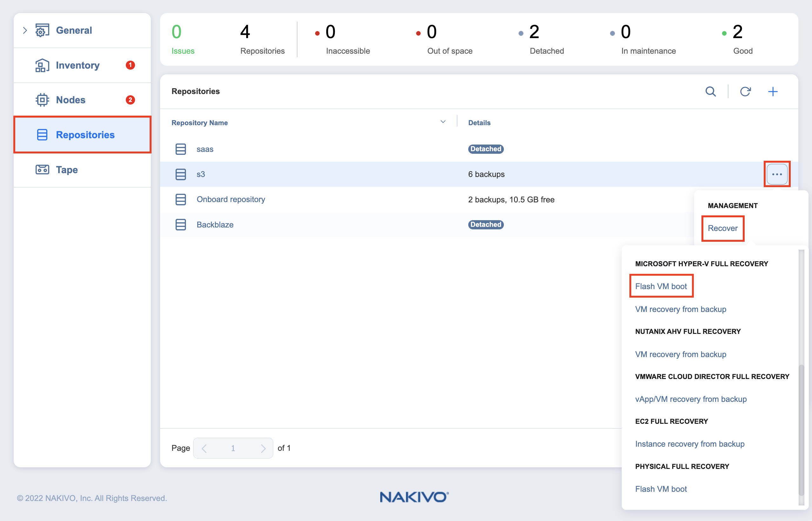Filter by Detached repositories
The width and height of the screenshot is (812, 521).
541,39
